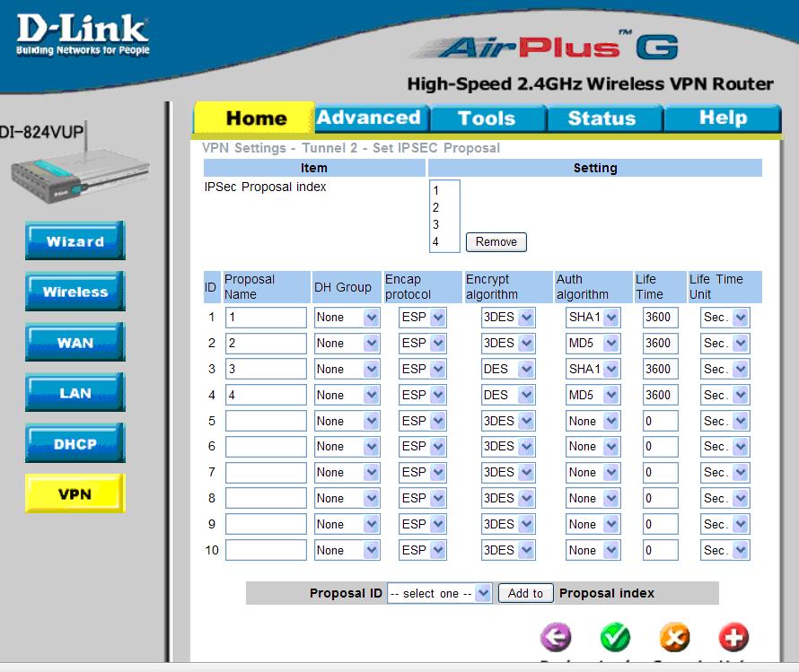The width and height of the screenshot is (799, 672).
Task: Click the D-Link logo
Action: [x=83, y=34]
